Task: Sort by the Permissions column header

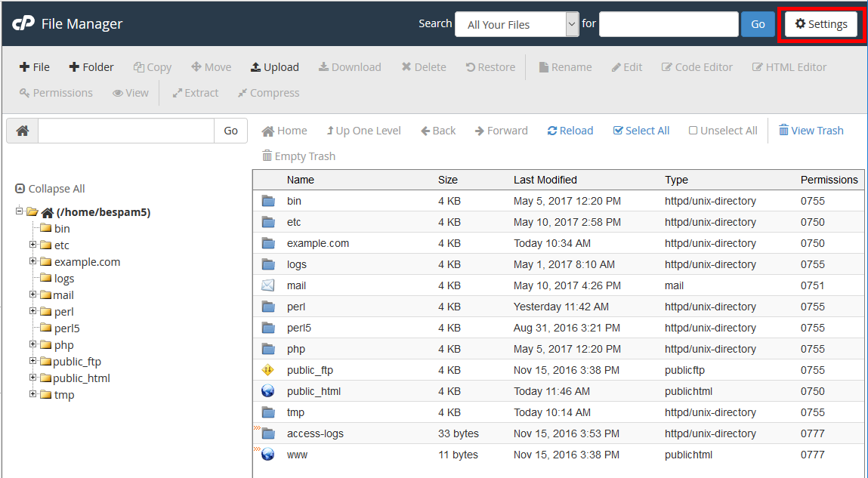Action: (x=829, y=180)
